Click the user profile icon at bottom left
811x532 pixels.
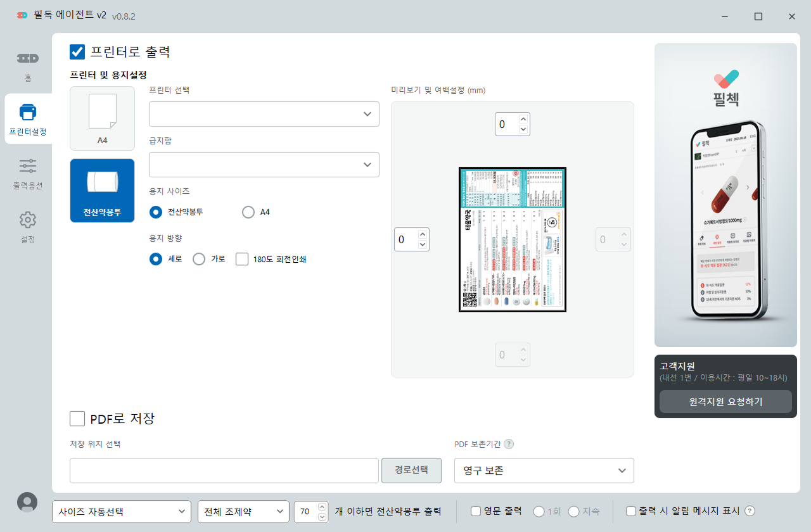[27, 502]
